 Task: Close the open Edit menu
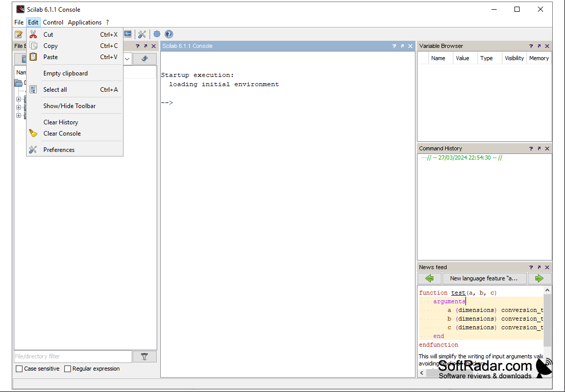(x=33, y=22)
